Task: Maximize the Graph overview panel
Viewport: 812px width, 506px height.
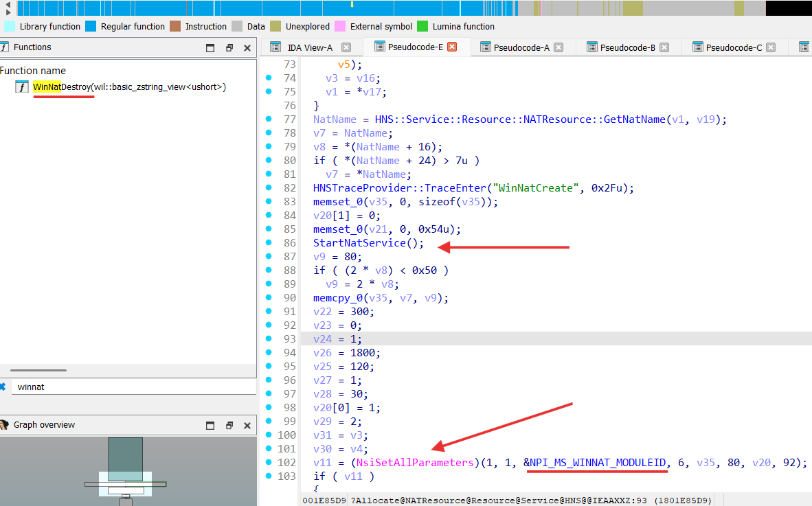Action: pos(211,425)
